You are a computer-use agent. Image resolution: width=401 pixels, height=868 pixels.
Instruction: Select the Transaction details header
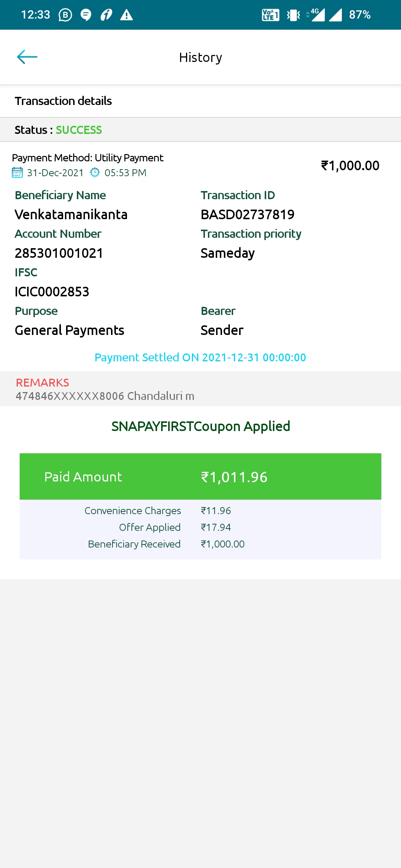[x=63, y=101]
